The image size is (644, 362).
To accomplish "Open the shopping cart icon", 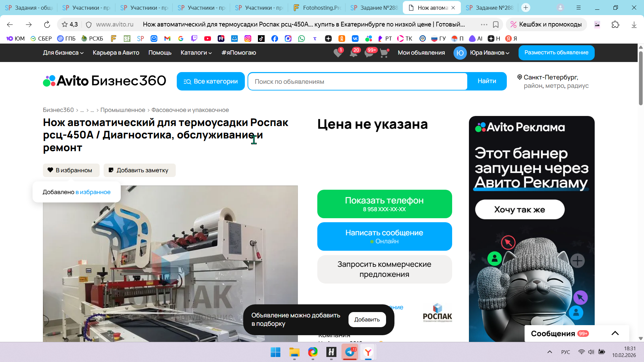I will click(x=384, y=53).
